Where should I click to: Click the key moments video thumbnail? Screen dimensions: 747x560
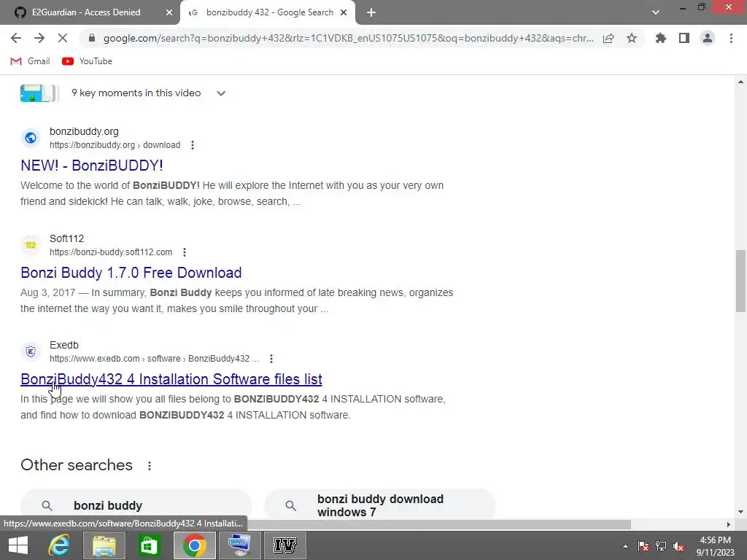point(39,93)
